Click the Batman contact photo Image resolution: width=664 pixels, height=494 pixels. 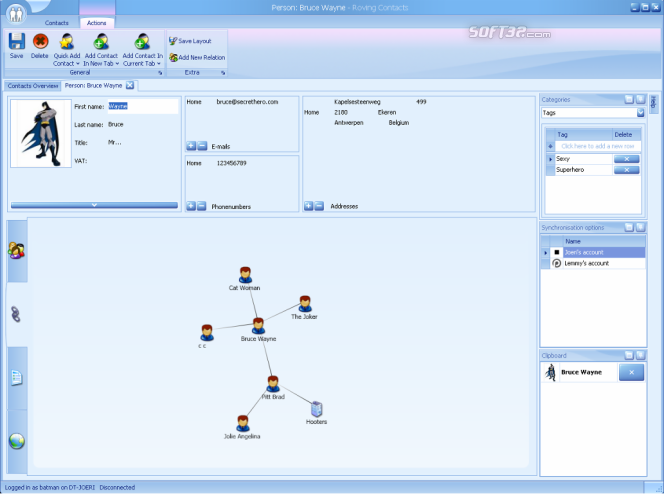click(x=41, y=133)
